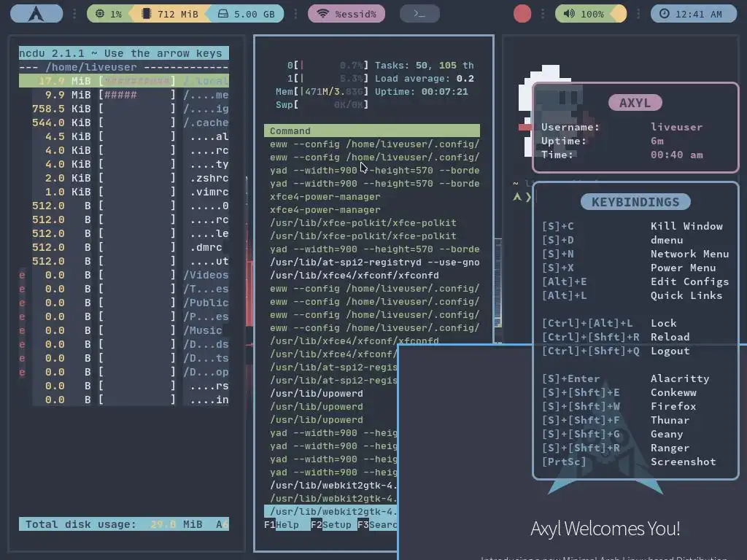Select the .dmrc row in ncdu
Screen dimensions: 747x560
click(x=124, y=247)
